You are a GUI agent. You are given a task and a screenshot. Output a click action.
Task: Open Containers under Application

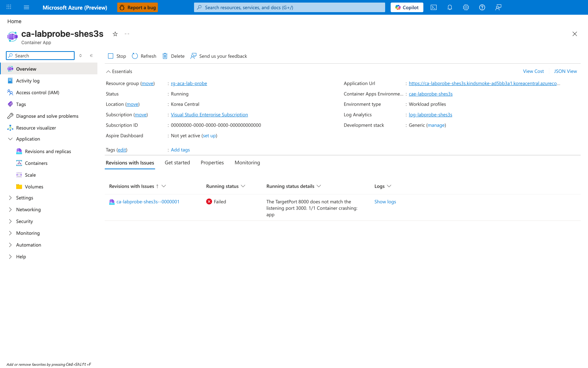click(x=36, y=163)
